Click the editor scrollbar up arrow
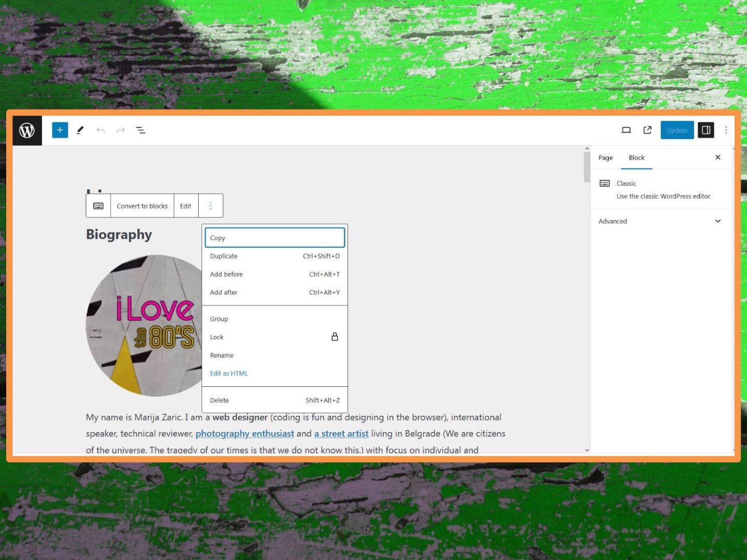This screenshot has height=560, width=747. click(587, 149)
